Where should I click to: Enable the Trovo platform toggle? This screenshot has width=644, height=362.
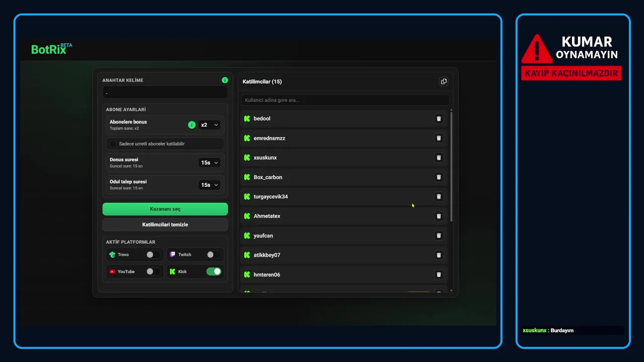[x=153, y=255]
